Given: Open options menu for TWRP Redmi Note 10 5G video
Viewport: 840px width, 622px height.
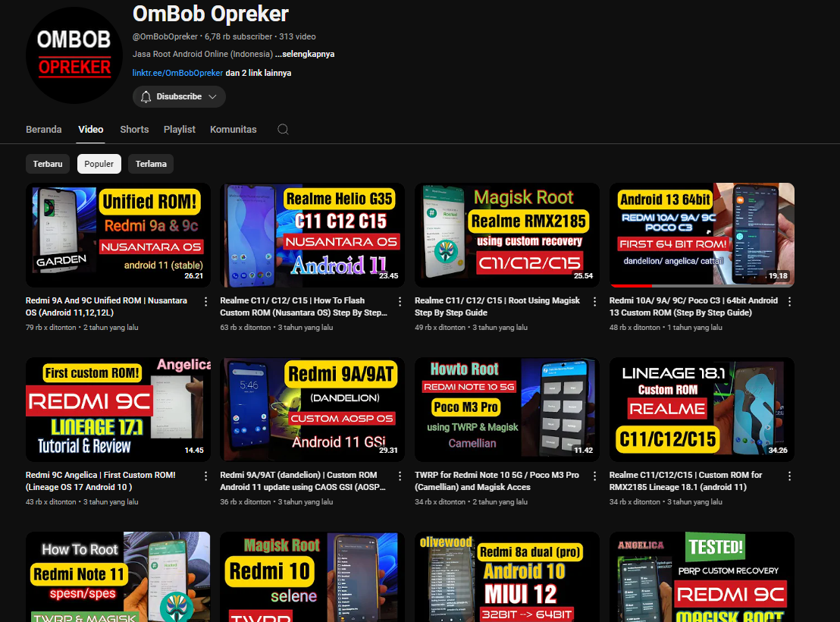Looking at the screenshot, I should tap(594, 476).
